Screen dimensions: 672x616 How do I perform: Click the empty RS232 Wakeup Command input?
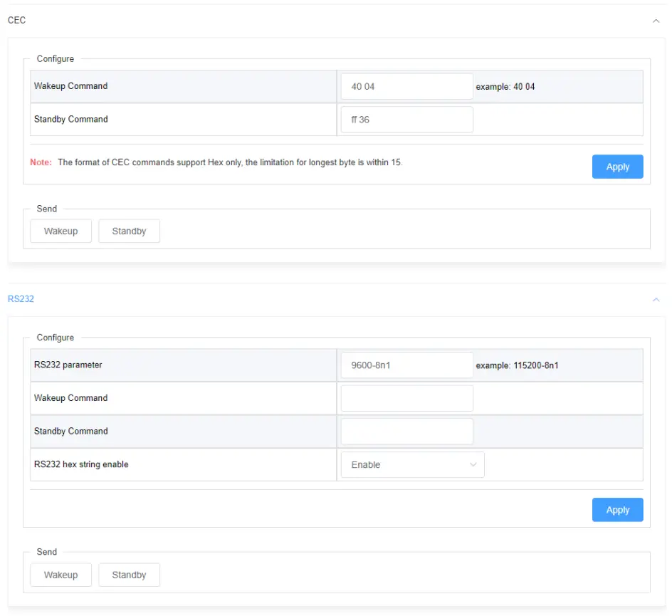click(406, 399)
